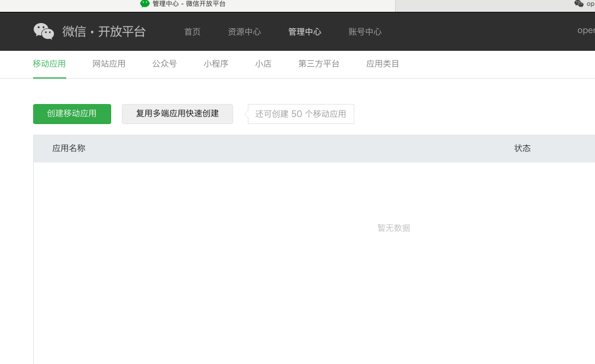Click the 应用名称 column header
Viewport: 595px width, 364px height.
[x=69, y=148]
